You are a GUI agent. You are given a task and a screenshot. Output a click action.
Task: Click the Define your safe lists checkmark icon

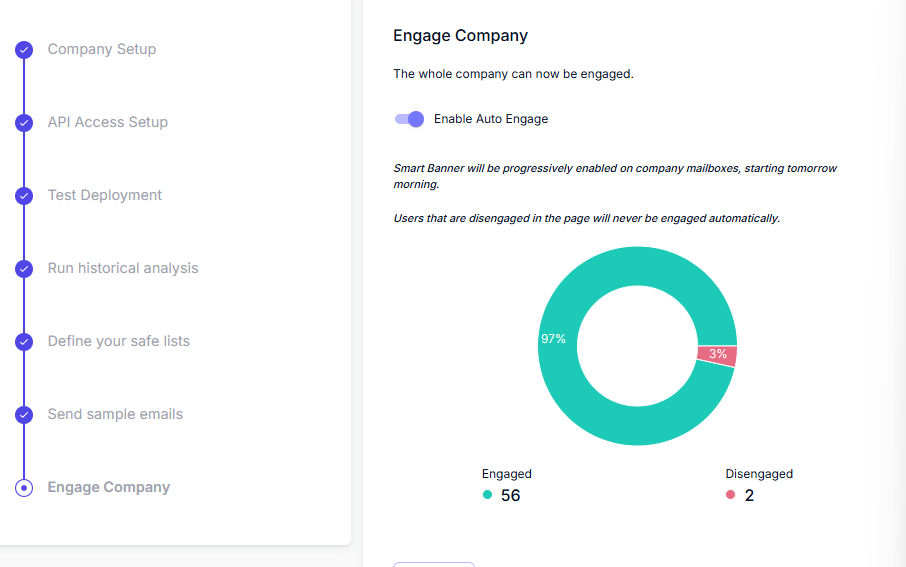click(x=24, y=342)
